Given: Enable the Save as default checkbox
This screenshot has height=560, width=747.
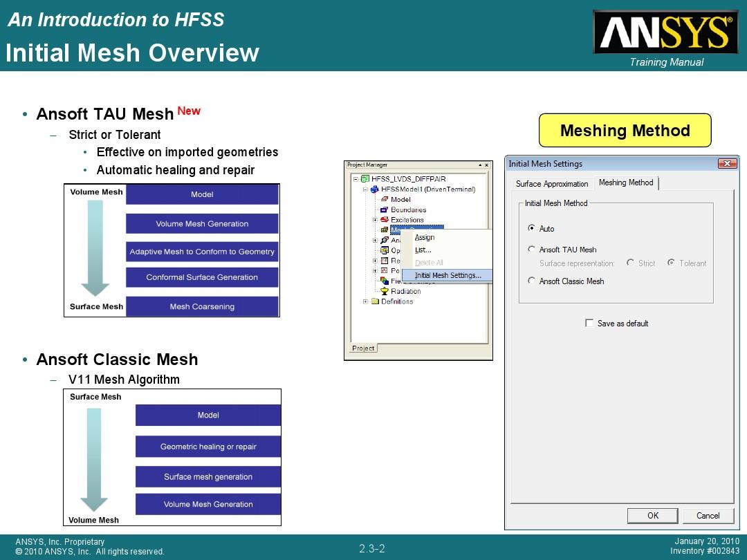Looking at the screenshot, I should point(589,323).
